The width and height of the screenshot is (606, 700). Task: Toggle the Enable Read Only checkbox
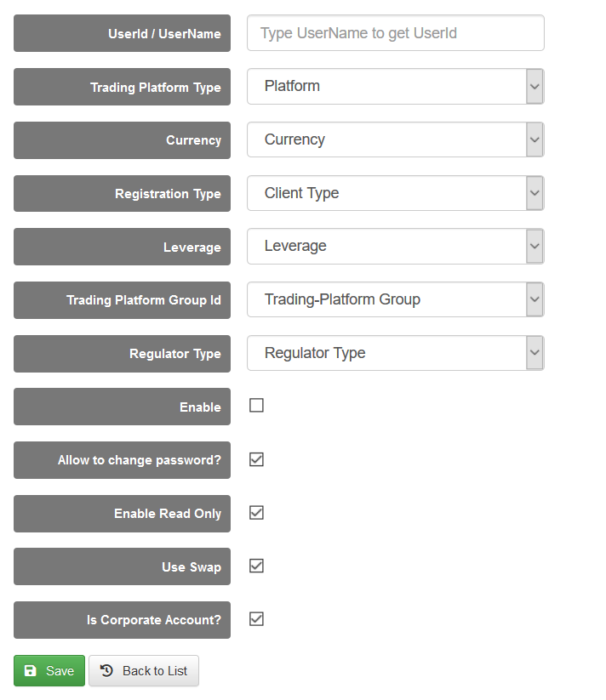256,513
